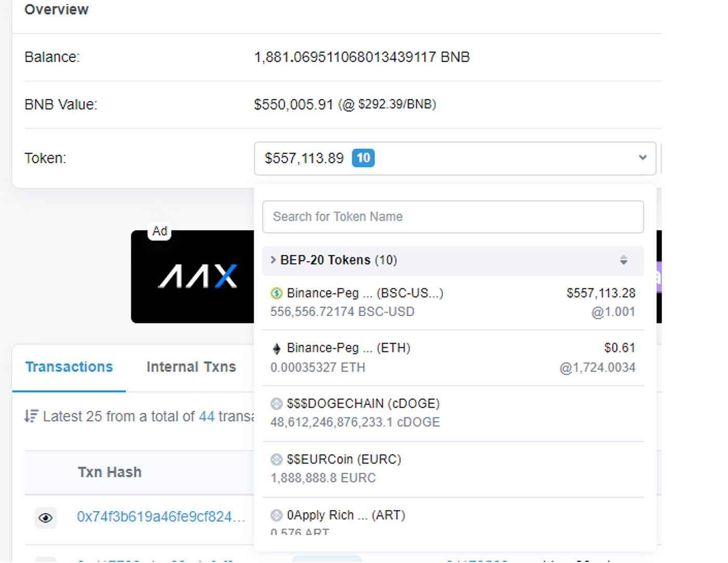The image size is (728, 563).
Task: Open the AAX advertisement banner
Action: coord(192,277)
